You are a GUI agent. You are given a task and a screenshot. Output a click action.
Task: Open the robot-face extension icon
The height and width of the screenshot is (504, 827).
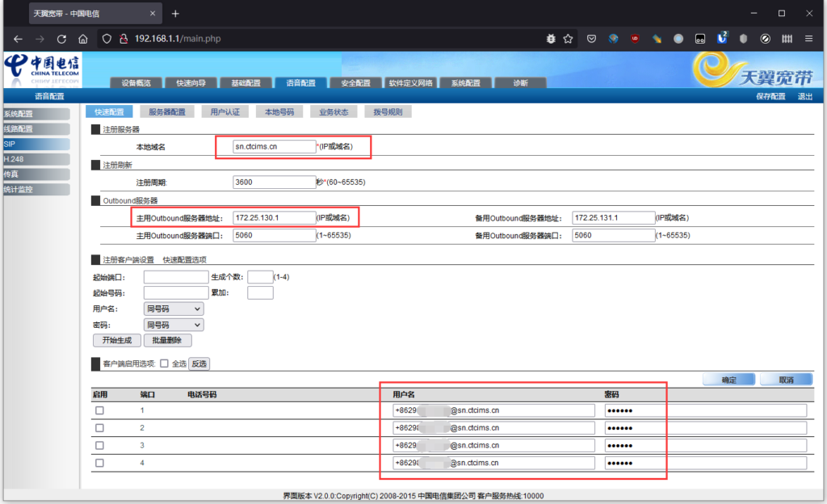(700, 39)
